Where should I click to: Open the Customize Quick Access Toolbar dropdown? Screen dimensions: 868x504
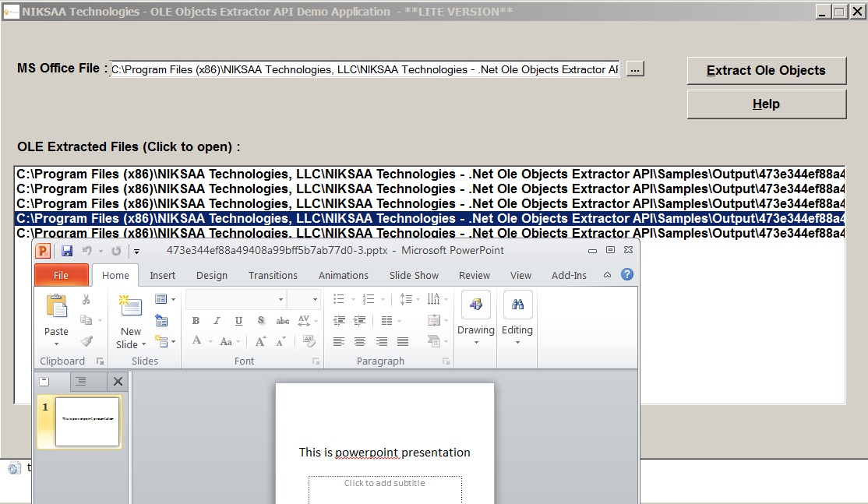click(136, 251)
